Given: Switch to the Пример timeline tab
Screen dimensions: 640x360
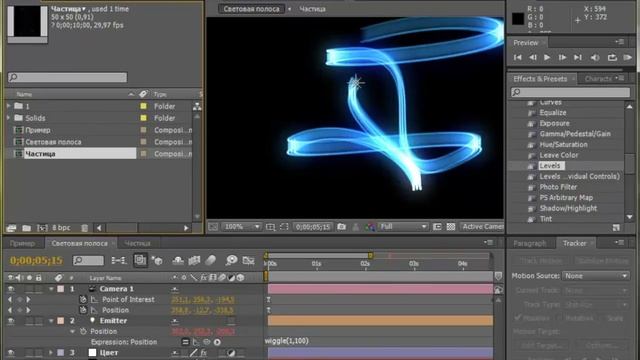Looking at the screenshot, I should (22, 243).
